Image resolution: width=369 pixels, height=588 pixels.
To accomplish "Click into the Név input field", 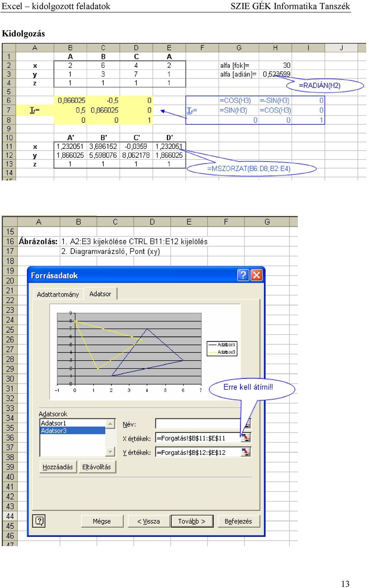I will pos(199,424).
